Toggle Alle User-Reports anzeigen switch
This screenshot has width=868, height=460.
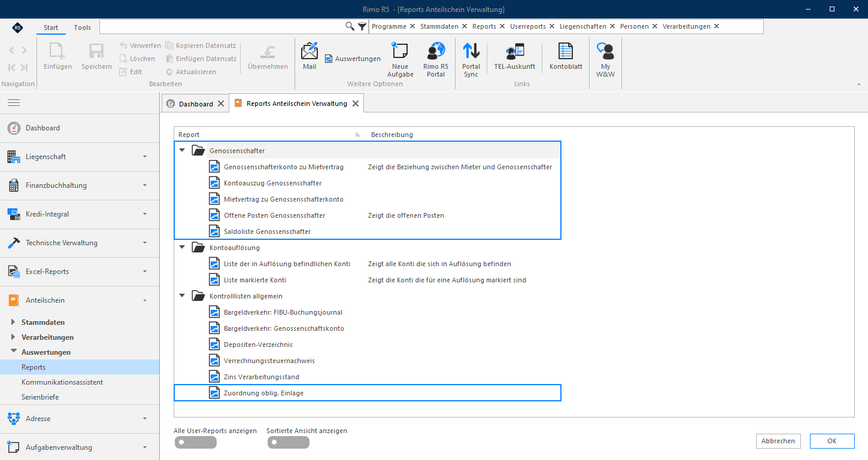[x=196, y=443]
